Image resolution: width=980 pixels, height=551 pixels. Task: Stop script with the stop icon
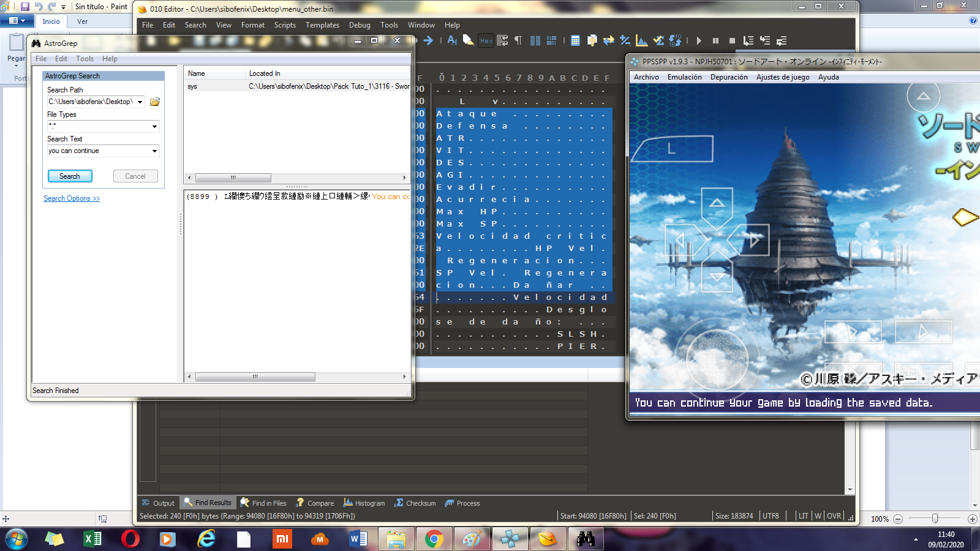tap(732, 40)
